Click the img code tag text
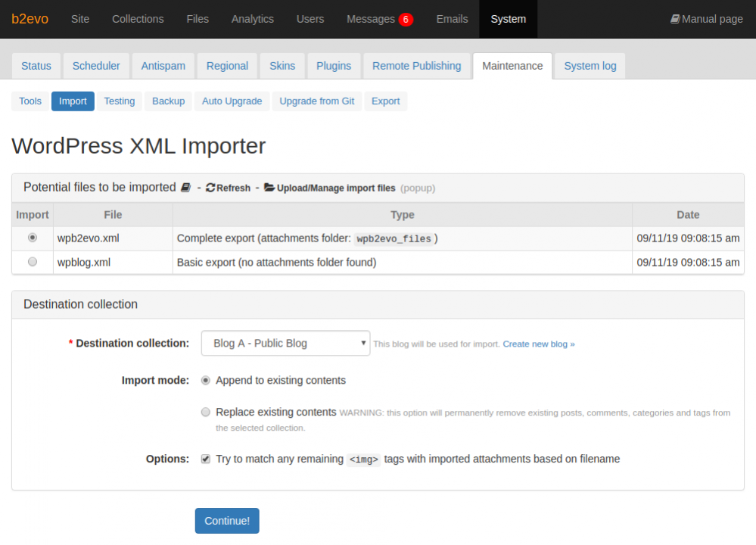The height and width of the screenshot is (545, 756). [x=363, y=459]
